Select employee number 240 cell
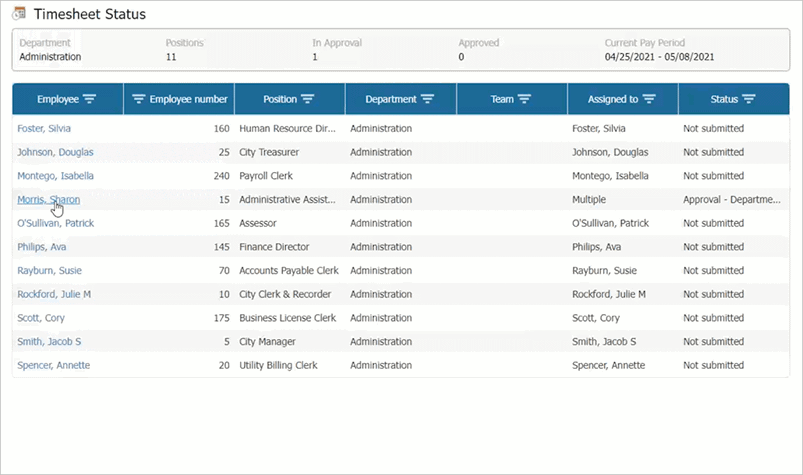 (221, 176)
